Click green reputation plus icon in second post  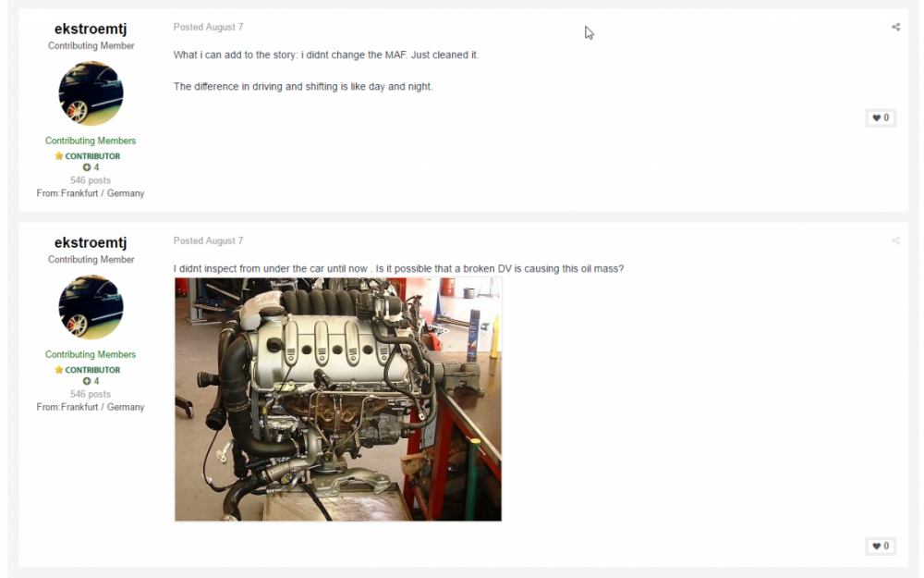(87, 381)
